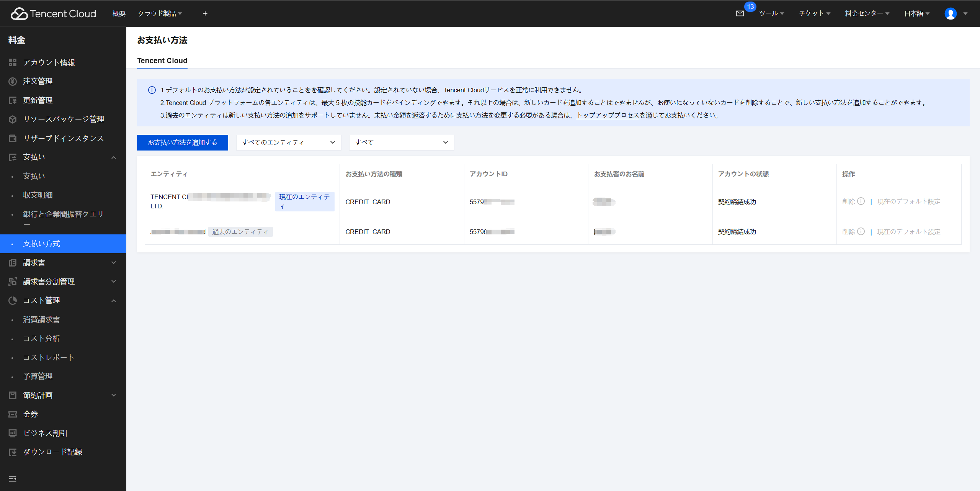The image size is (980, 491).
Task: Open アカウント情報 in the sidebar
Action: pyautogui.click(x=49, y=62)
